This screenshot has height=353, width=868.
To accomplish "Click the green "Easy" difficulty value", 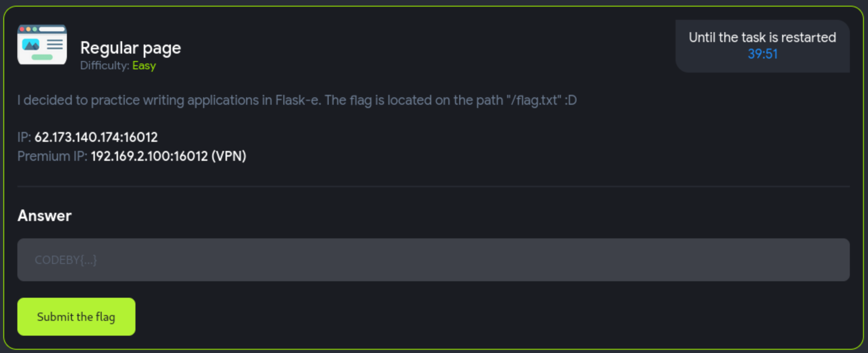I will point(144,66).
